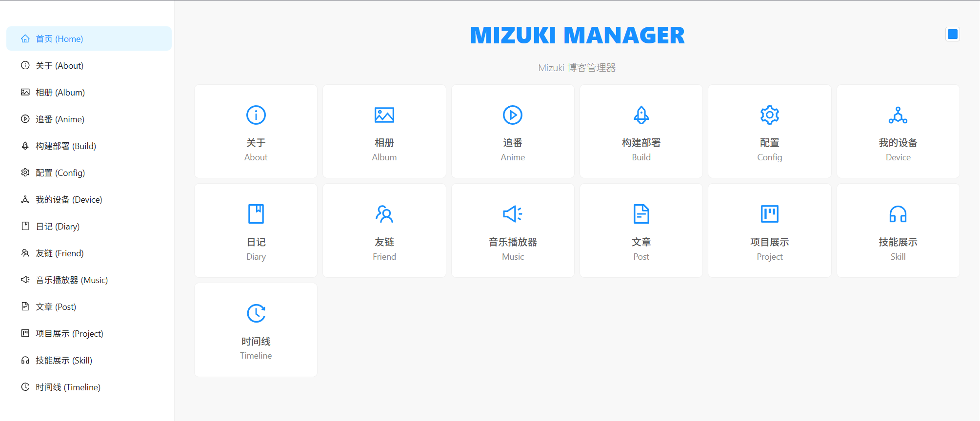This screenshot has width=980, height=421.
Task: Click the picture icon on the Album card
Action: pos(384,115)
